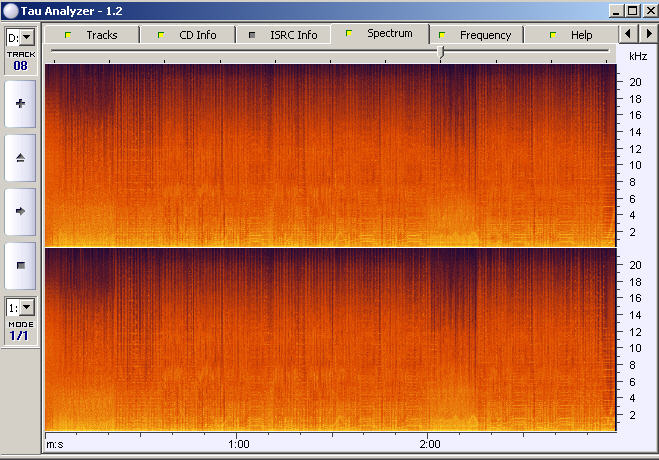Image resolution: width=659 pixels, height=460 pixels.
Task: Click the lower channel spectrogram
Action: tap(329, 340)
